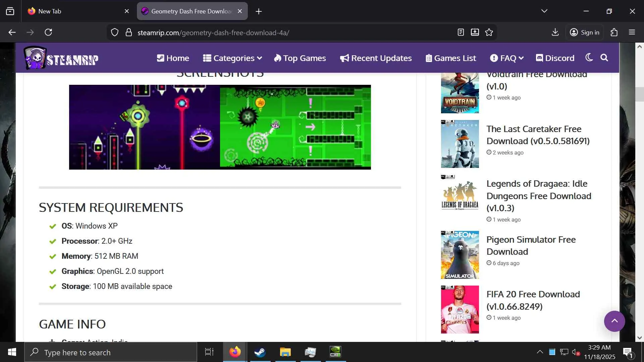Screen dimensions: 644x362
Task: Open the extensions puzzle icon
Action: tap(614, 32)
